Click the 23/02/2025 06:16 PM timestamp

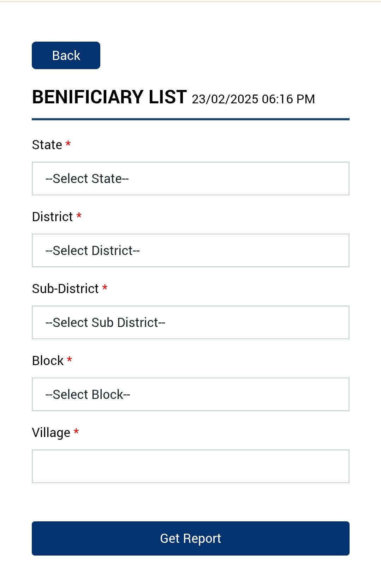[253, 99]
